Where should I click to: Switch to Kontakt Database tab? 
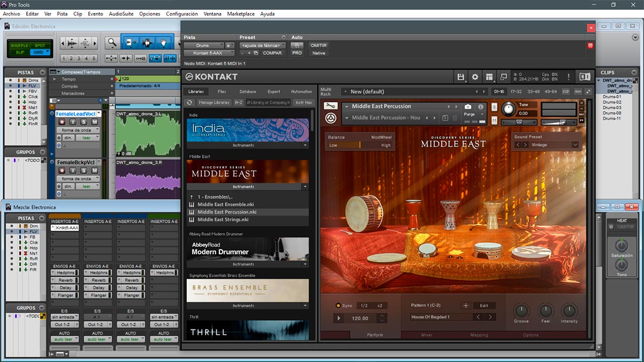click(248, 92)
